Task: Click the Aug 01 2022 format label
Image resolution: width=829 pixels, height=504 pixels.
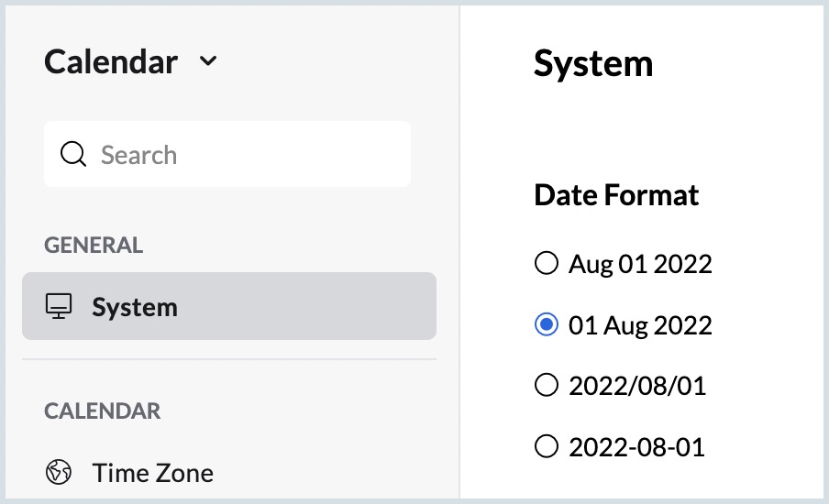Action: [x=640, y=264]
